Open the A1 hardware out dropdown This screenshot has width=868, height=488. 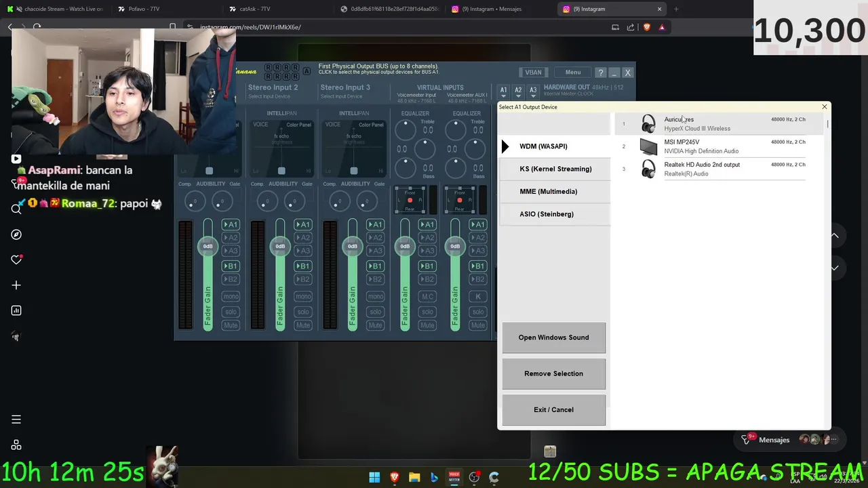[503, 91]
